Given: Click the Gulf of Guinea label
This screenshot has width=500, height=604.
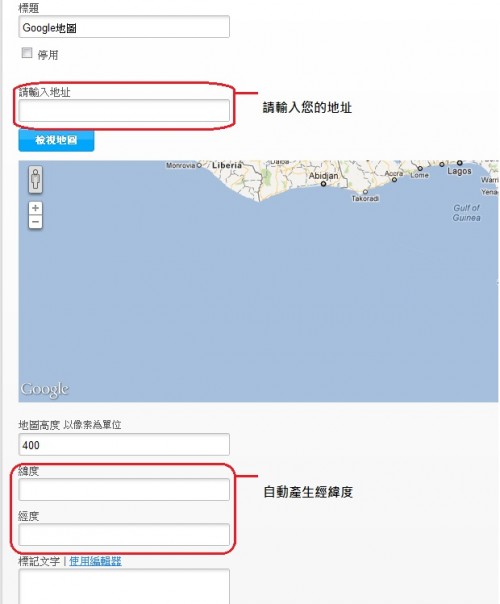Looking at the screenshot, I should click(466, 213).
